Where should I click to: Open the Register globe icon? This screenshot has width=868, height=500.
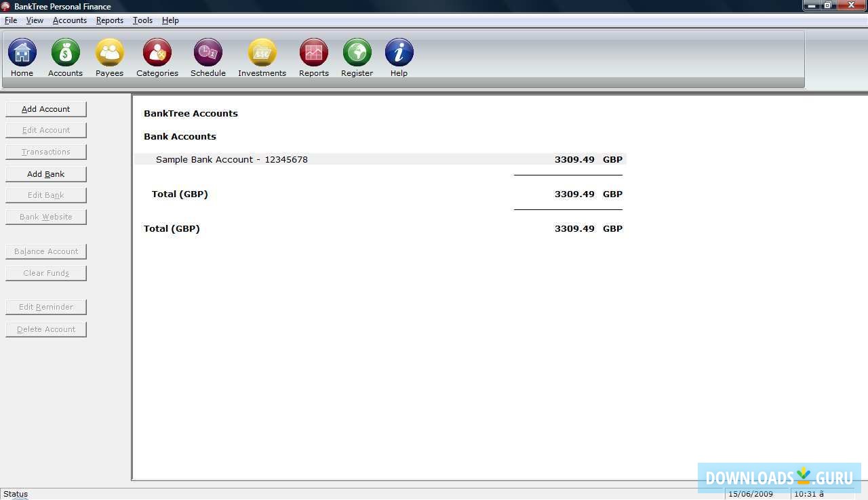357,52
